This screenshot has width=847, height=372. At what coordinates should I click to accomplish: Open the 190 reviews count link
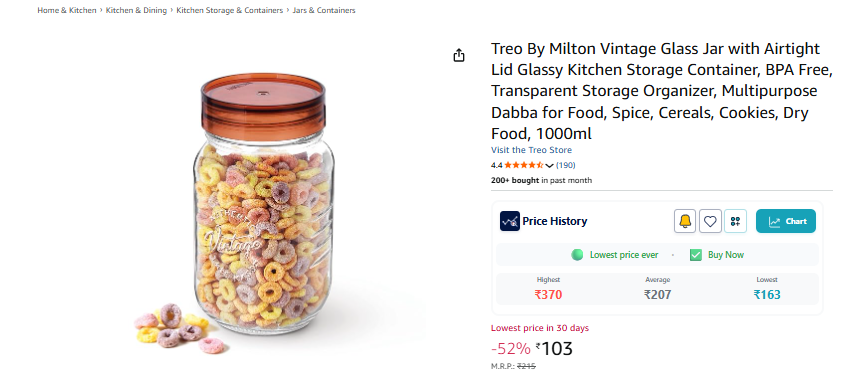(566, 165)
